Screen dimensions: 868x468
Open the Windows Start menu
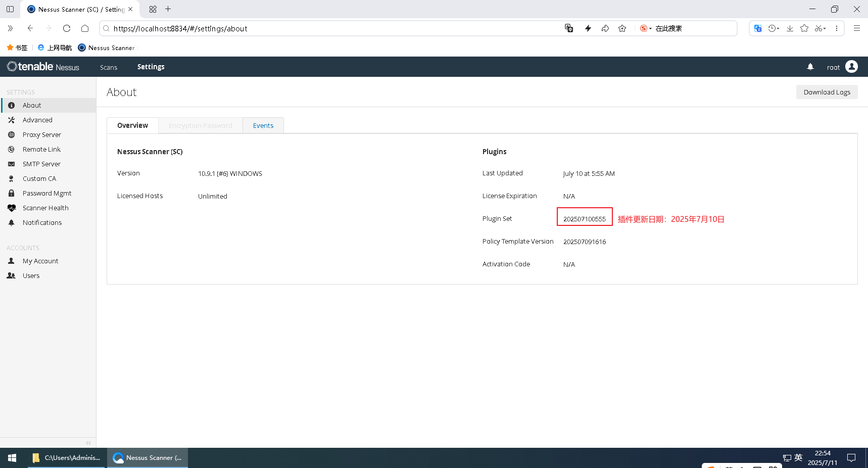(12, 458)
